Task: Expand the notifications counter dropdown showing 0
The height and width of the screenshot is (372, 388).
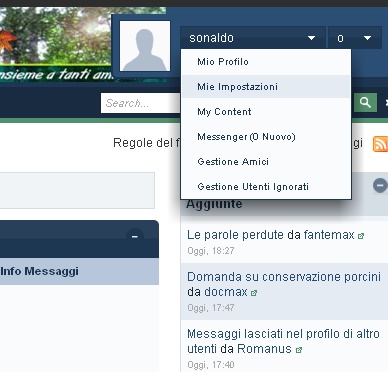Action: click(x=355, y=38)
